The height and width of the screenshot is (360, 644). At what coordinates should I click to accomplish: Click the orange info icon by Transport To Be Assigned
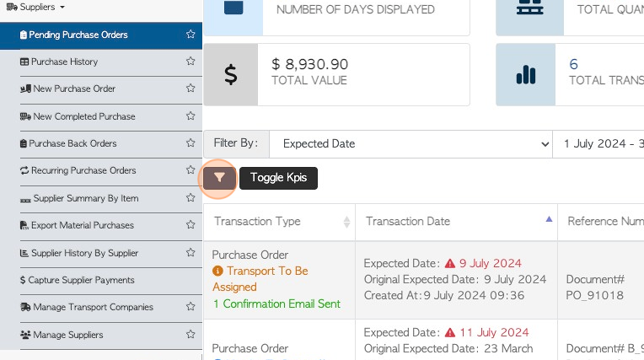point(217,271)
